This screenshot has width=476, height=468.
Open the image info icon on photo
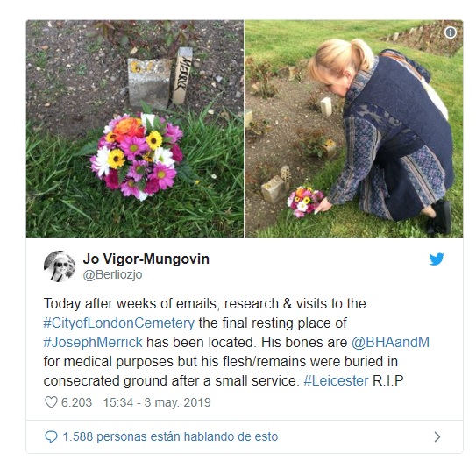(x=451, y=32)
